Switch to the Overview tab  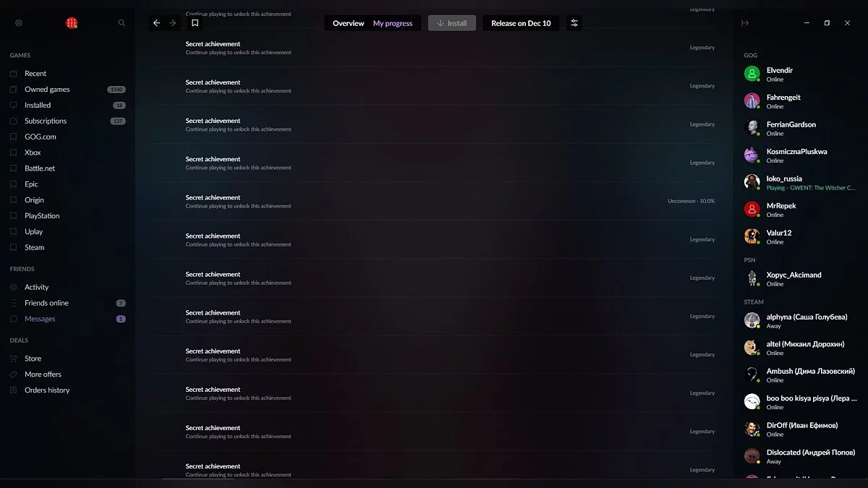click(348, 23)
